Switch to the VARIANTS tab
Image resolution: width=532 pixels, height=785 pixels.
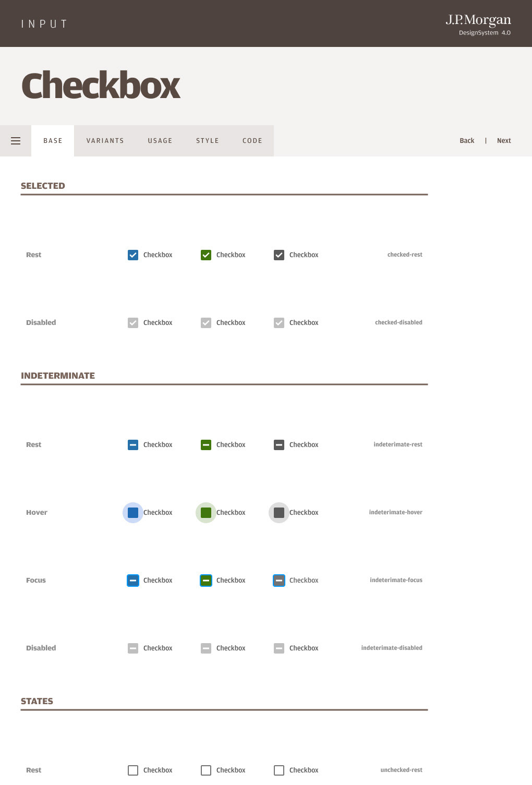(x=105, y=141)
